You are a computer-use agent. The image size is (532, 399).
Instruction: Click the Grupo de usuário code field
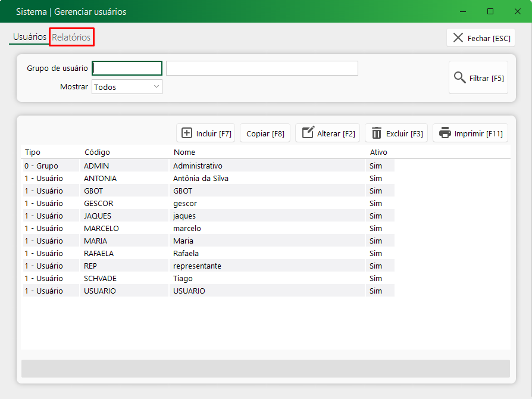pyautogui.click(x=127, y=68)
